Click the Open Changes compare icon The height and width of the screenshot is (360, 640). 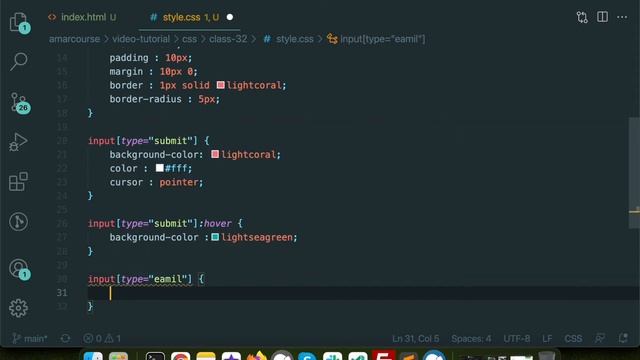click(x=582, y=17)
